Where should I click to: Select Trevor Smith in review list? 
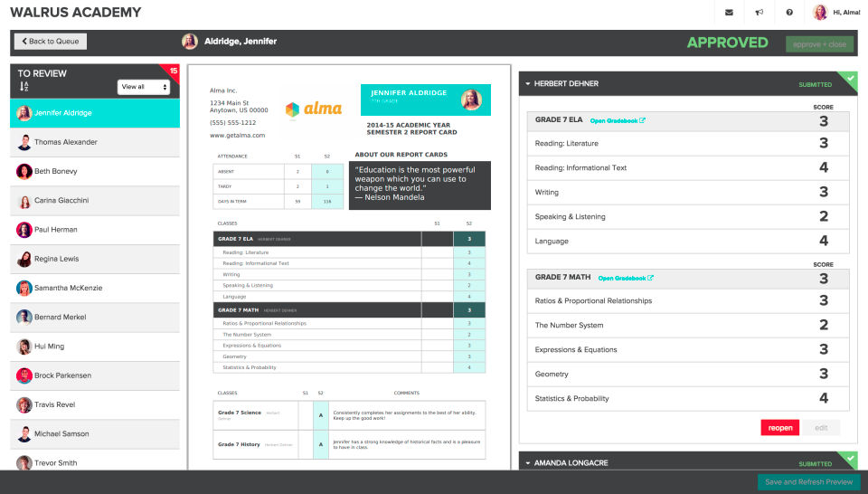point(95,461)
